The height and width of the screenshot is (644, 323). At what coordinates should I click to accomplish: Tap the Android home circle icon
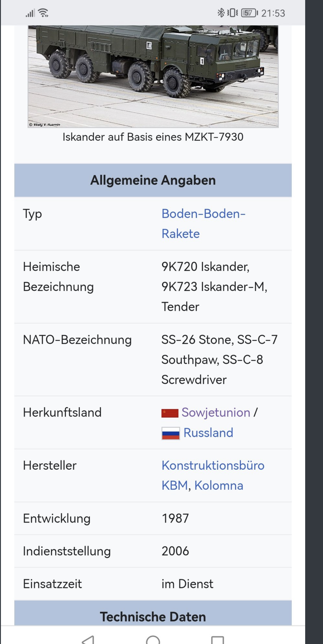153,640
